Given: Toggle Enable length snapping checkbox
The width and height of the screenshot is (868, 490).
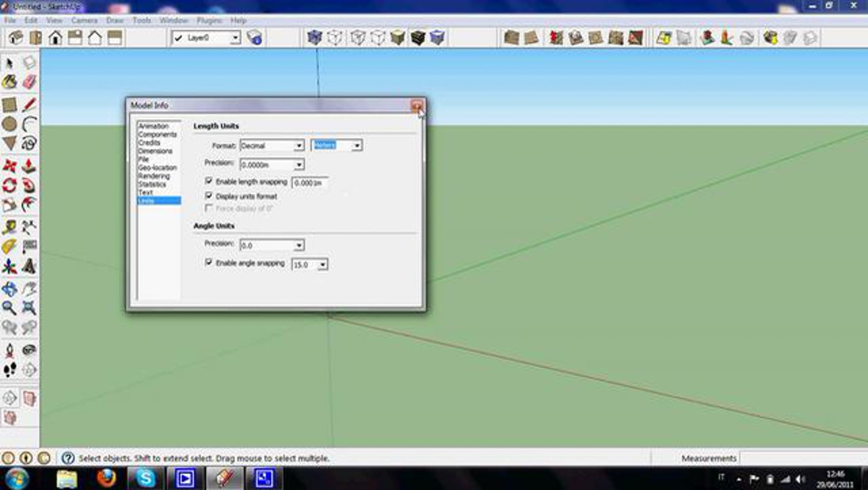Looking at the screenshot, I should (x=209, y=181).
